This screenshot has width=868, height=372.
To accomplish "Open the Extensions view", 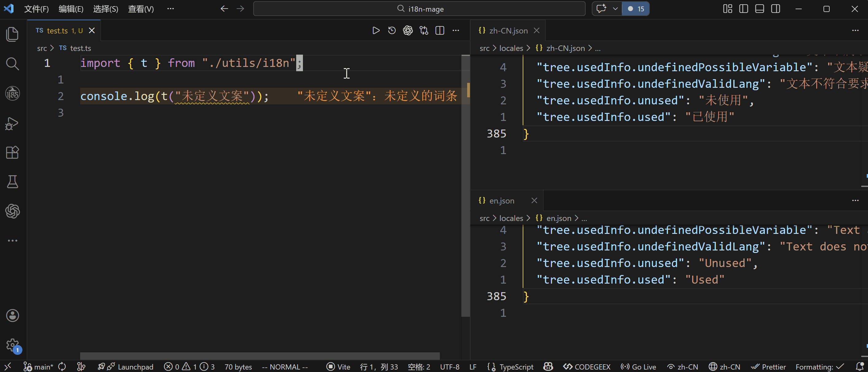I will tap(13, 153).
